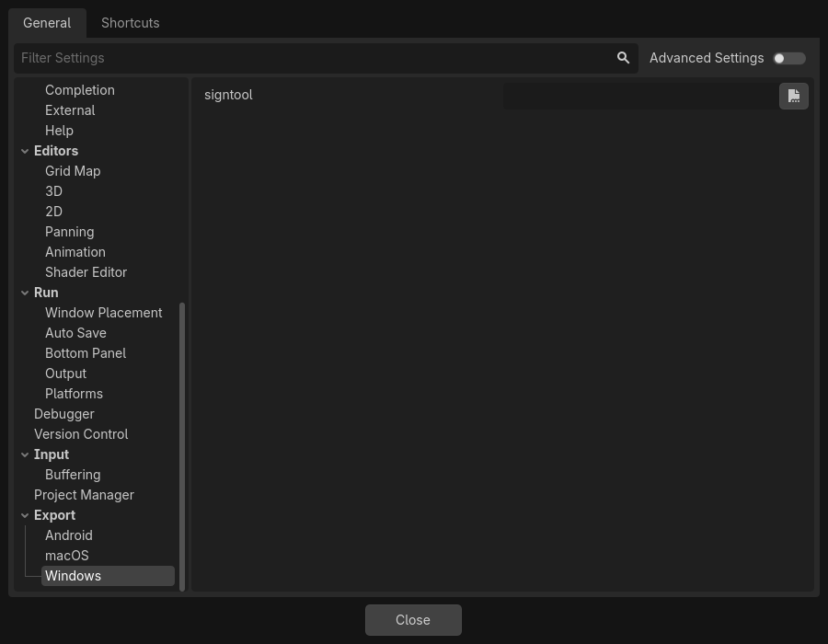The width and height of the screenshot is (828, 644).
Task: Open the Grid Map editor settings
Action: pyautogui.click(x=73, y=170)
